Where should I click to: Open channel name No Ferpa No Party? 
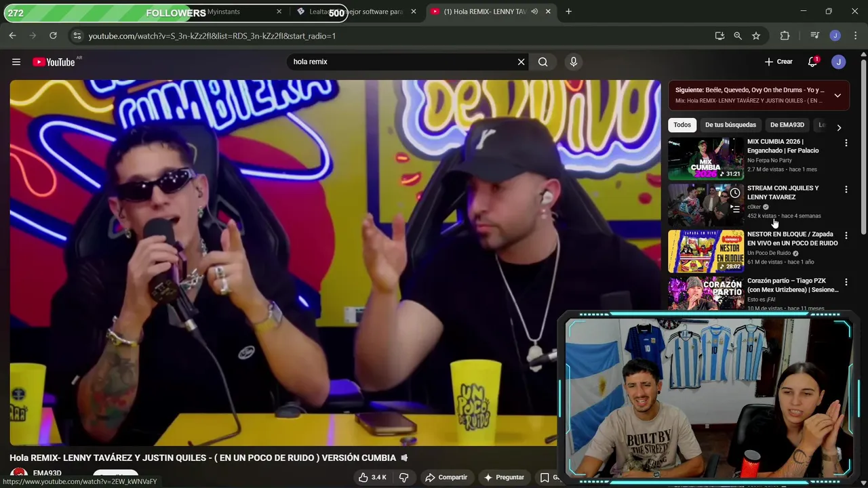point(770,161)
